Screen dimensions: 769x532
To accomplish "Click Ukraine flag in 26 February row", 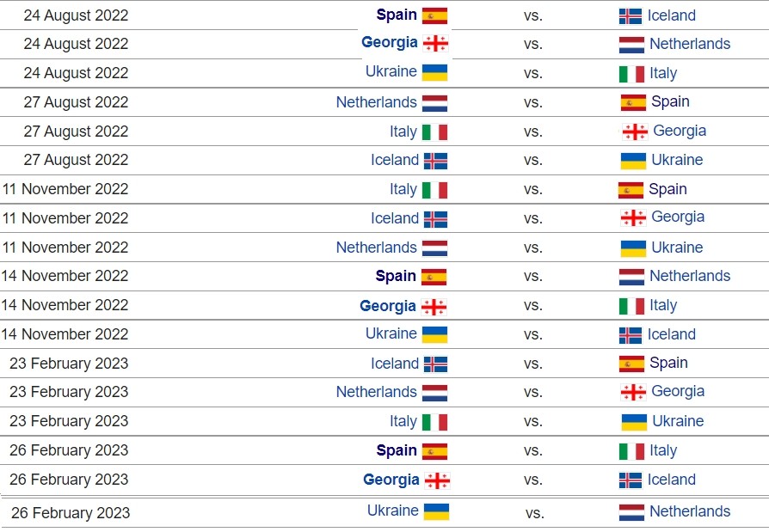I will 436,511.
